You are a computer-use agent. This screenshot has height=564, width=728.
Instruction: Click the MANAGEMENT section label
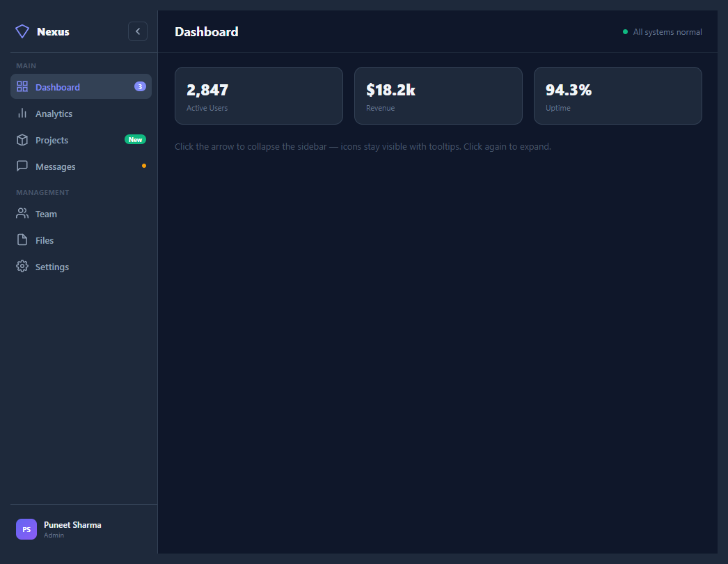(x=42, y=192)
